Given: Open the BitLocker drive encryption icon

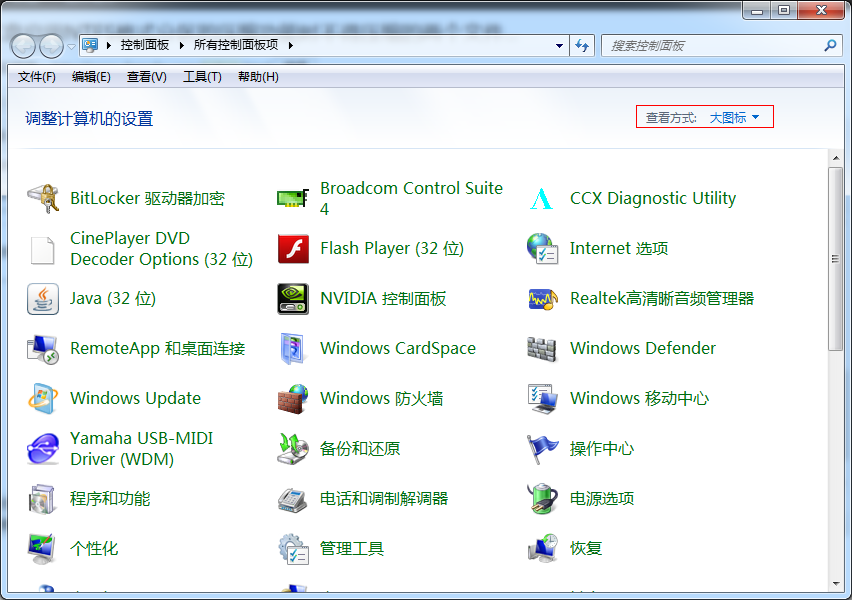Looking at the screenshot, I should 43,198.
